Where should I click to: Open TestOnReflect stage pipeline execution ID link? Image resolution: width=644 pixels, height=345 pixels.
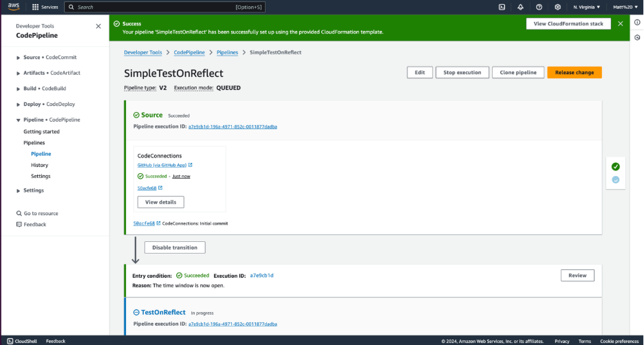(x=233, y=324)
